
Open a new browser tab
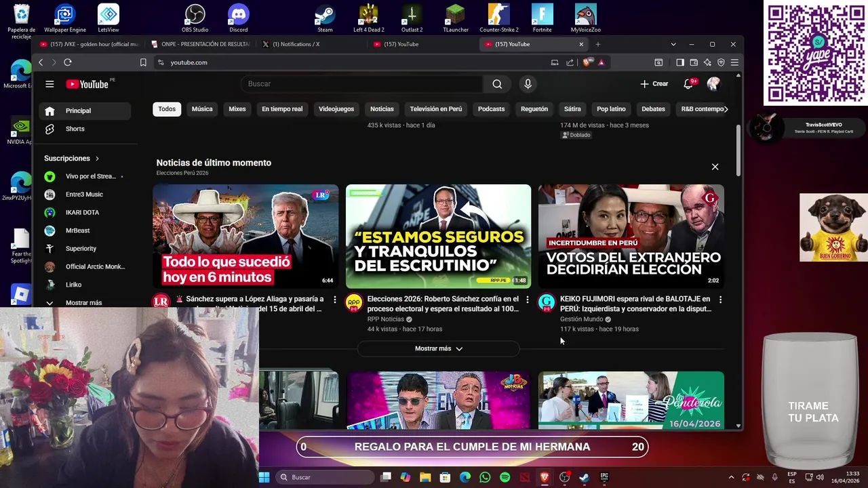pyautogui.click(x=597, y=44)
